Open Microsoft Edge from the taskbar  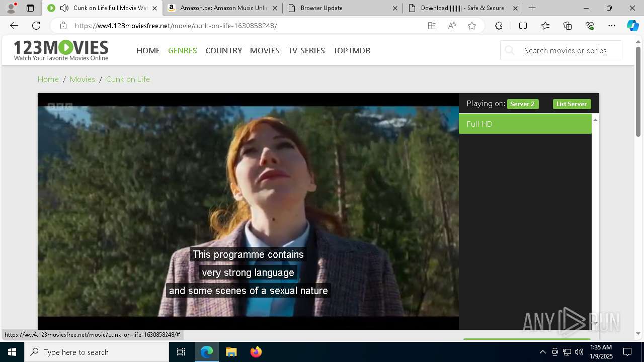pos(207,352)
